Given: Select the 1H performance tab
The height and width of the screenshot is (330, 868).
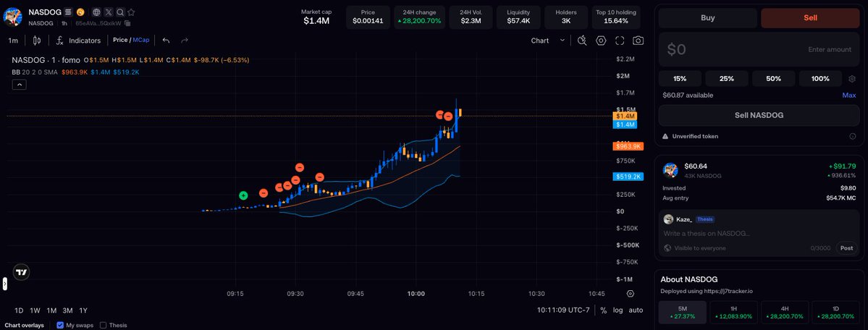Looking at the screenshot, I should click(733, 313).
